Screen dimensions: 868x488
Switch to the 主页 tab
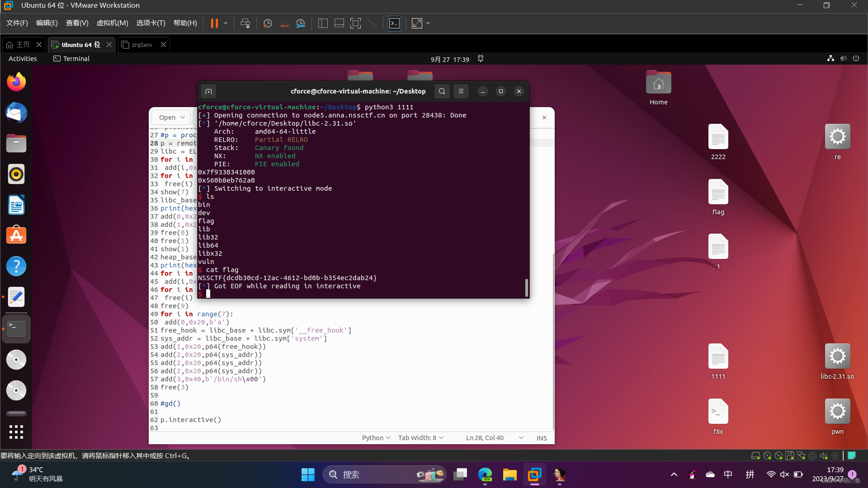[23, 45]
